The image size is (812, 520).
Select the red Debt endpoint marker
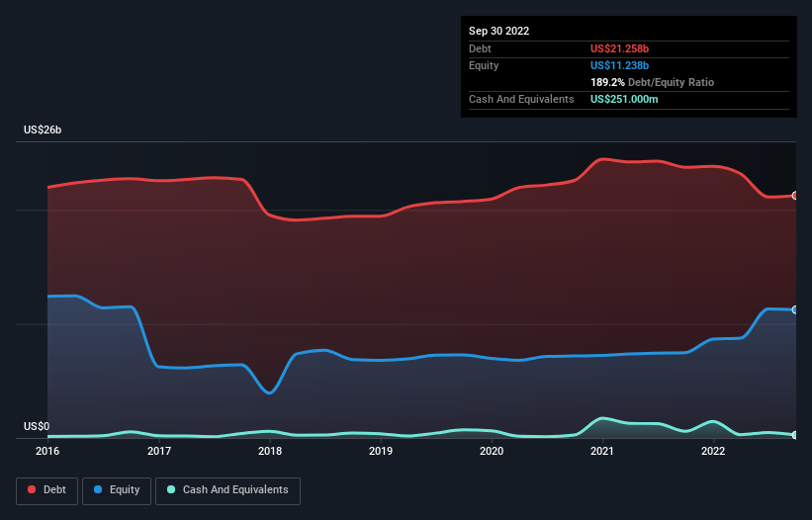(x=795, y=196)
